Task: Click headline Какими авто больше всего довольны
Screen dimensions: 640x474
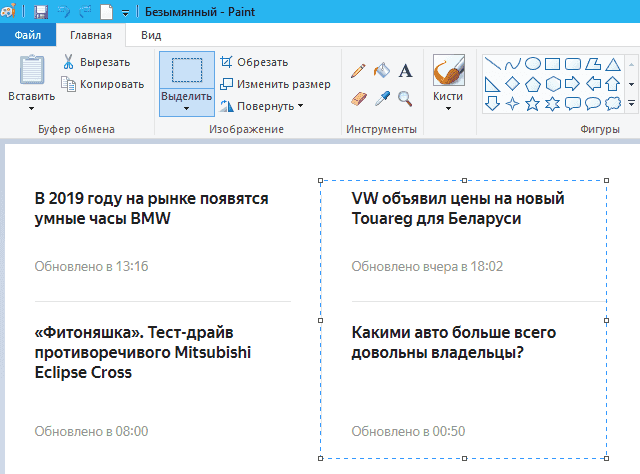Action: [x=453, y=343]
